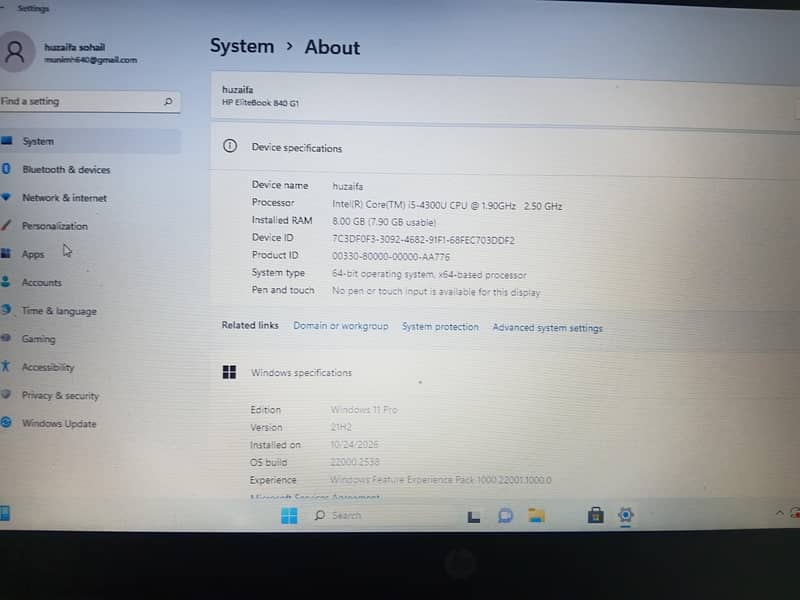Image resolution: width=800 pixels, height=600 pixels.
Task: Click the HP EliteBook 840 G1 model text
Action: [260, 103]
